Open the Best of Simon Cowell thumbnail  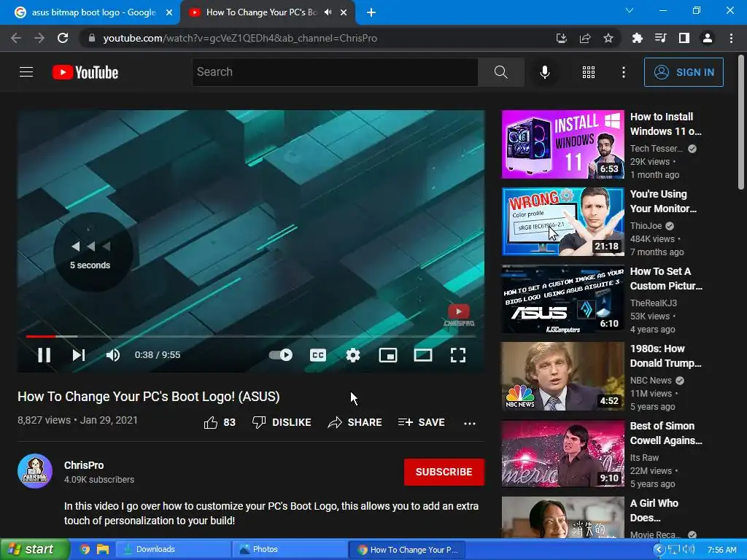pos(562,454)
